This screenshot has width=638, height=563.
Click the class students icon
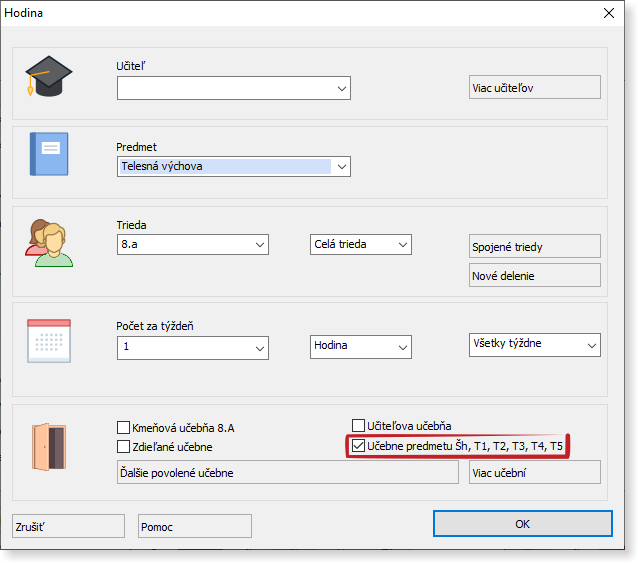[49, 243]
